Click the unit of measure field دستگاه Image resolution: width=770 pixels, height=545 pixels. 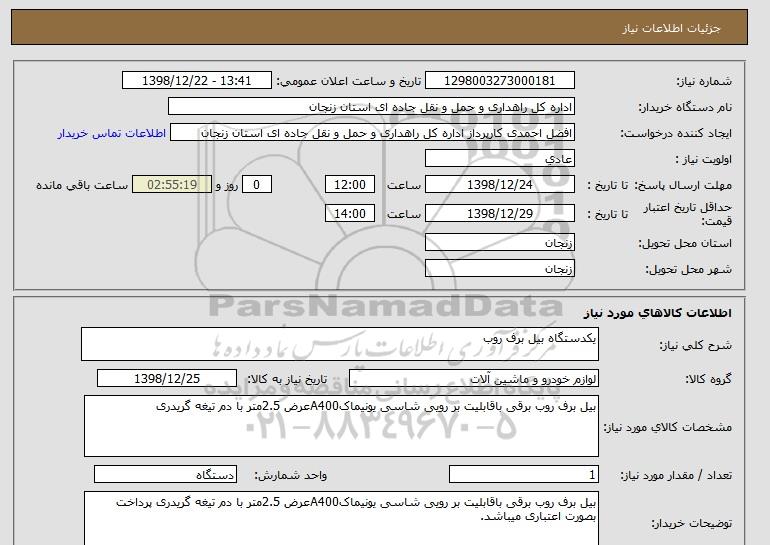pyautogui.click(x=165, y=475)
